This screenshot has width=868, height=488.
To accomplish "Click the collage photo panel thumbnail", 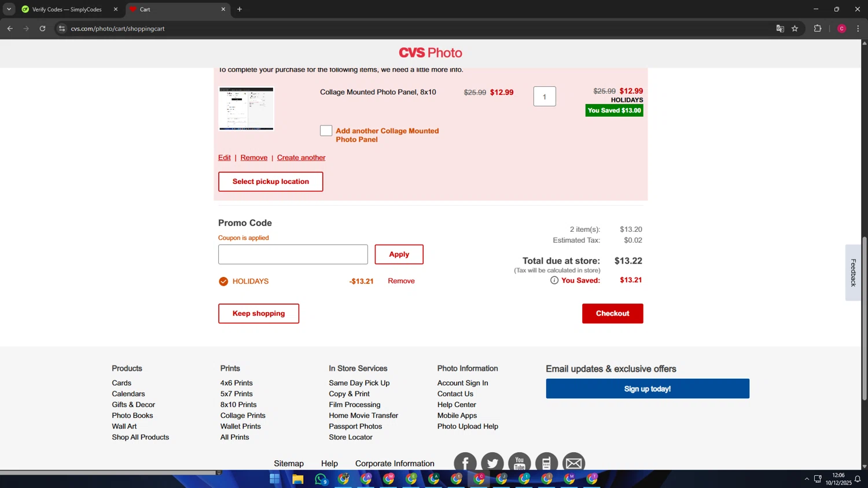I will 247,109.
